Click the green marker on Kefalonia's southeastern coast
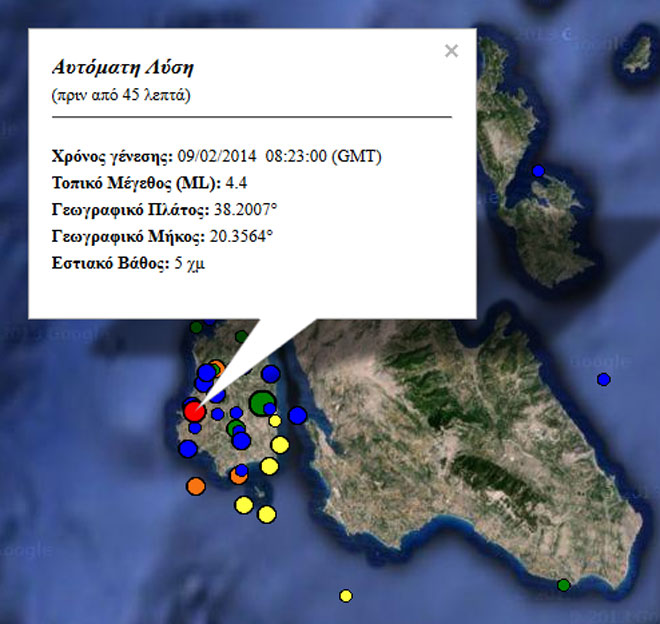The height and width of the screenshot is (624, 660). (x=564, y=585)
